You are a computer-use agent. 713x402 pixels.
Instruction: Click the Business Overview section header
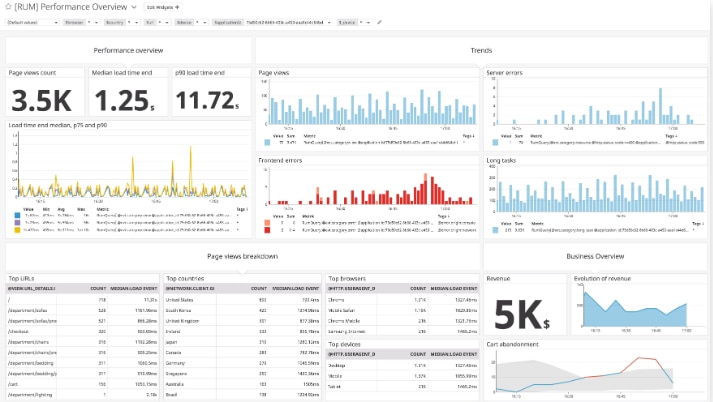(x=595, y=256)
